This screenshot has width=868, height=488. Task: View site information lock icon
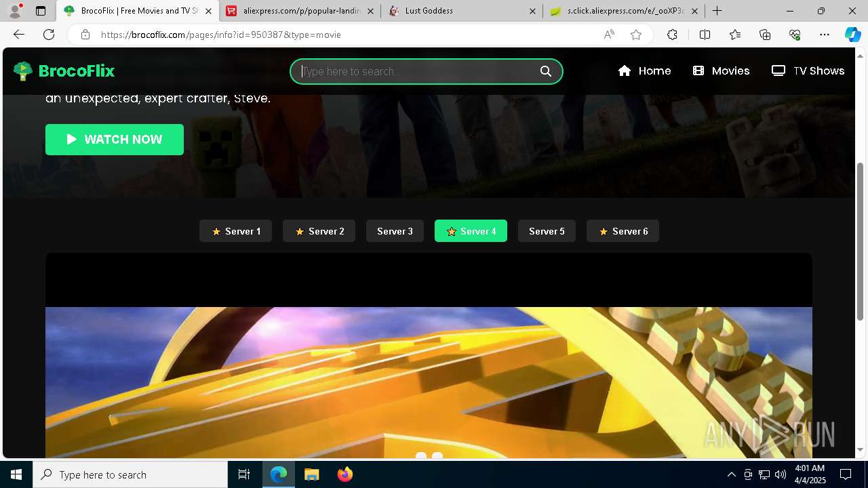coord(85,35)
